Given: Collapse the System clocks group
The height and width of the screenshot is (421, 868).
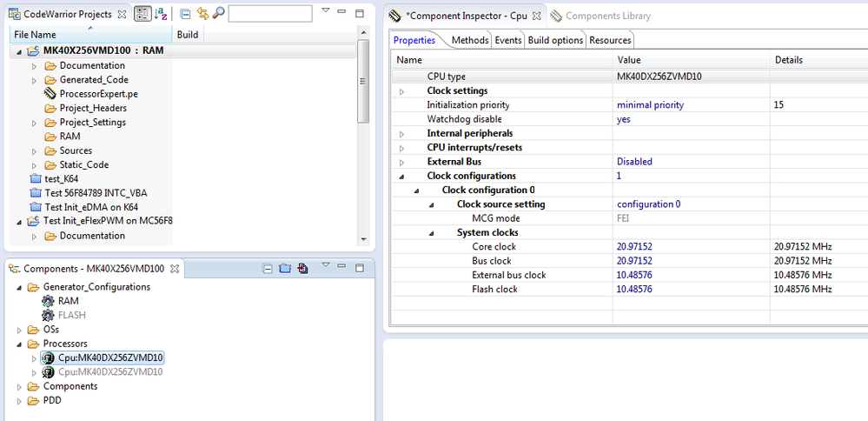Looking at the screenshot, I should click(431, 234).
